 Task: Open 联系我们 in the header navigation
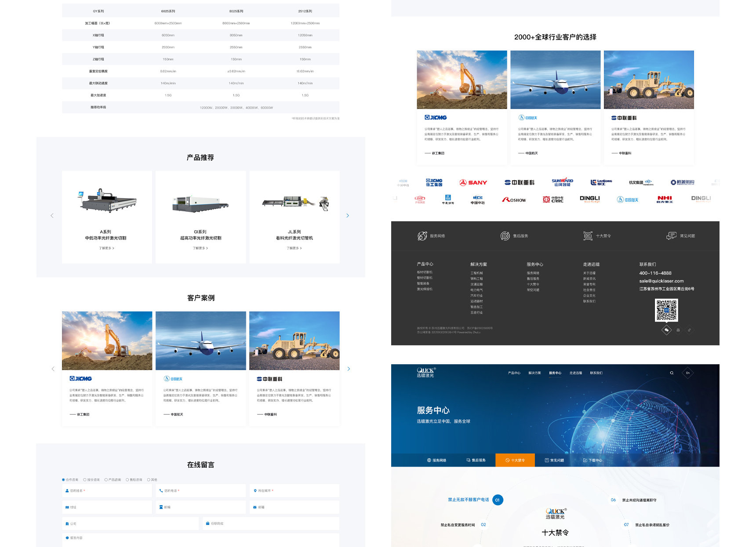tap(596, 373)
